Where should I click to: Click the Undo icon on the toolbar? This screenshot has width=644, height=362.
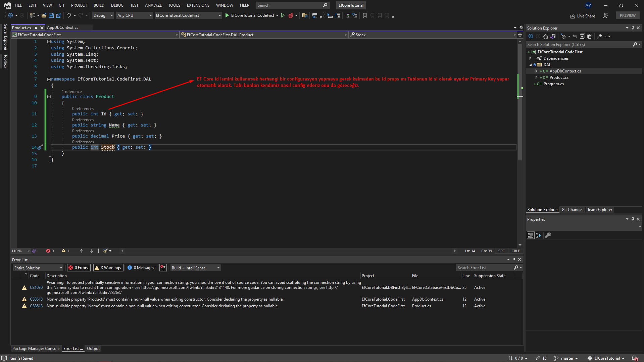[x=68, y=15]
